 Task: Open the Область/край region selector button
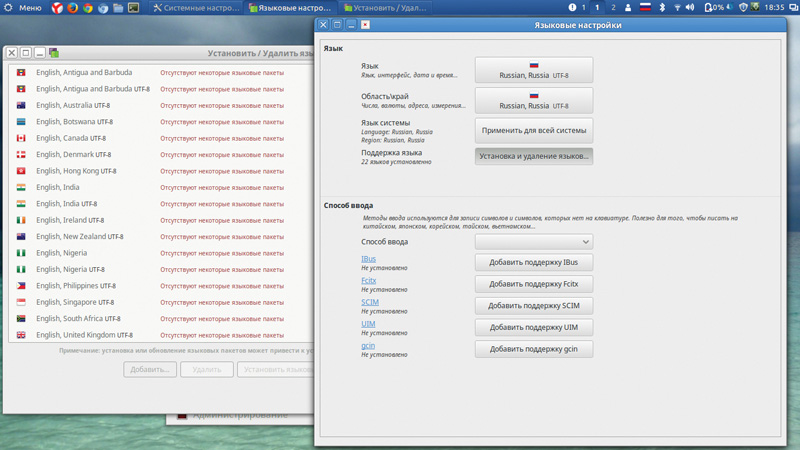534,100
